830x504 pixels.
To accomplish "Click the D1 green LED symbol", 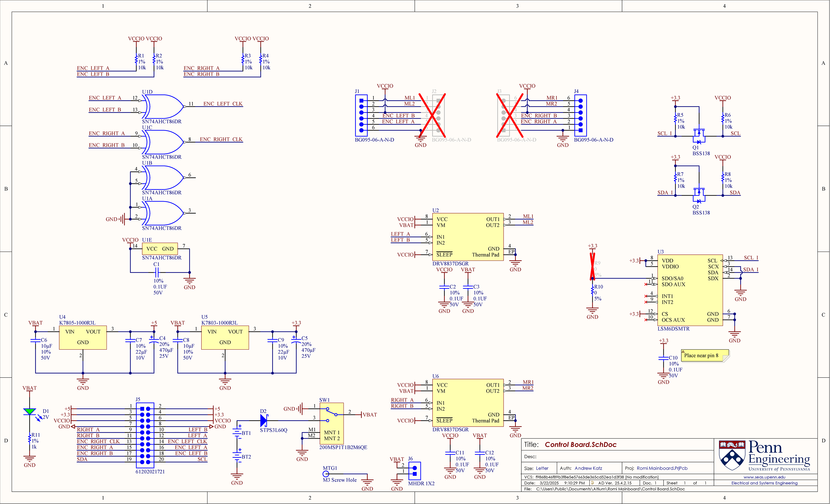I will tap(29, 411).
